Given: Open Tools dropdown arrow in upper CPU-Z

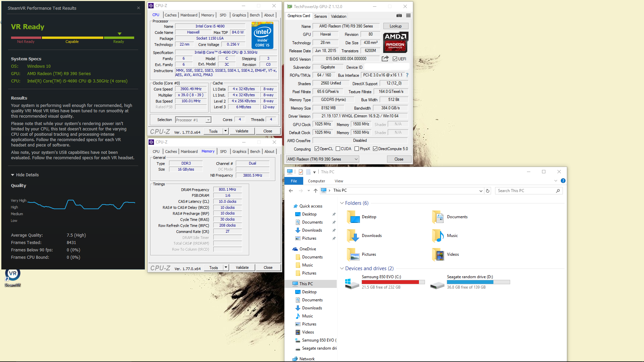Looking at the screenshot, I should [x=226, y=131].
